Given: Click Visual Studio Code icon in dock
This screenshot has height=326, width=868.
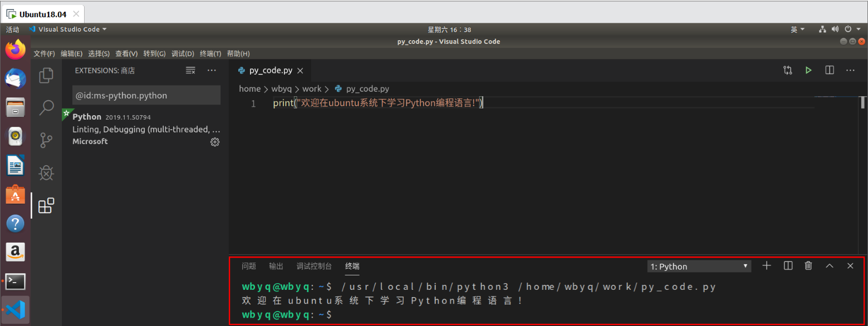Looking at the screenshot, I should pos(16,310).
